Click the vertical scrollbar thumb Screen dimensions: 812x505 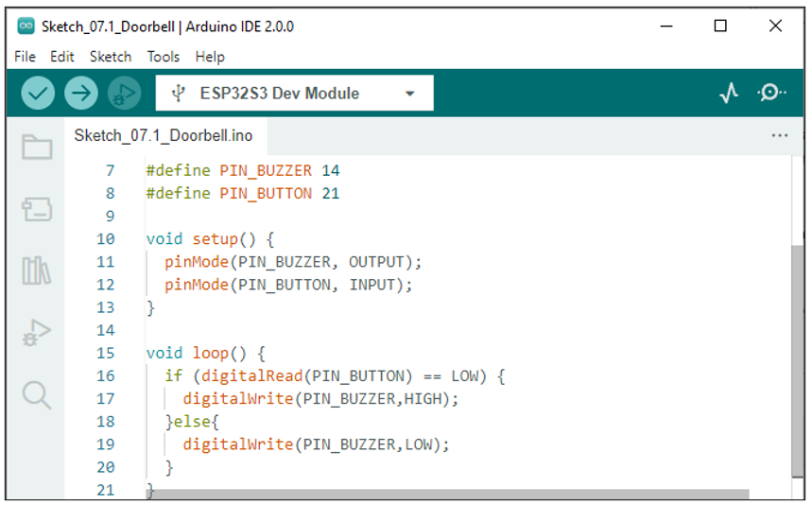click(798, 361)
